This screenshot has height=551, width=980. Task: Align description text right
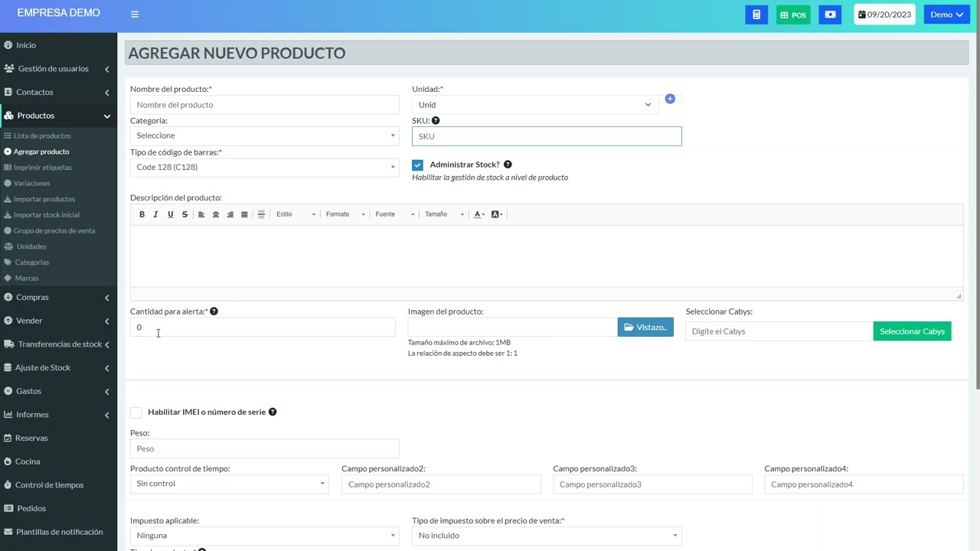tap(230, 214)
